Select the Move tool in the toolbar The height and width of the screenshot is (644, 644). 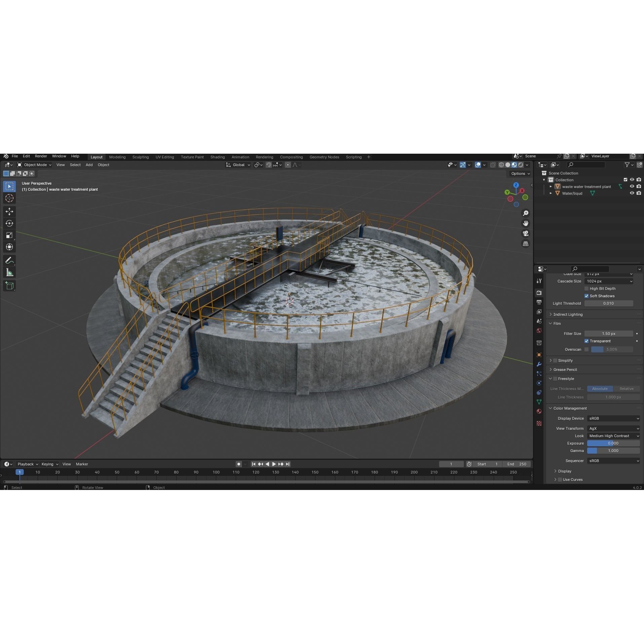(x=9, y=212)
